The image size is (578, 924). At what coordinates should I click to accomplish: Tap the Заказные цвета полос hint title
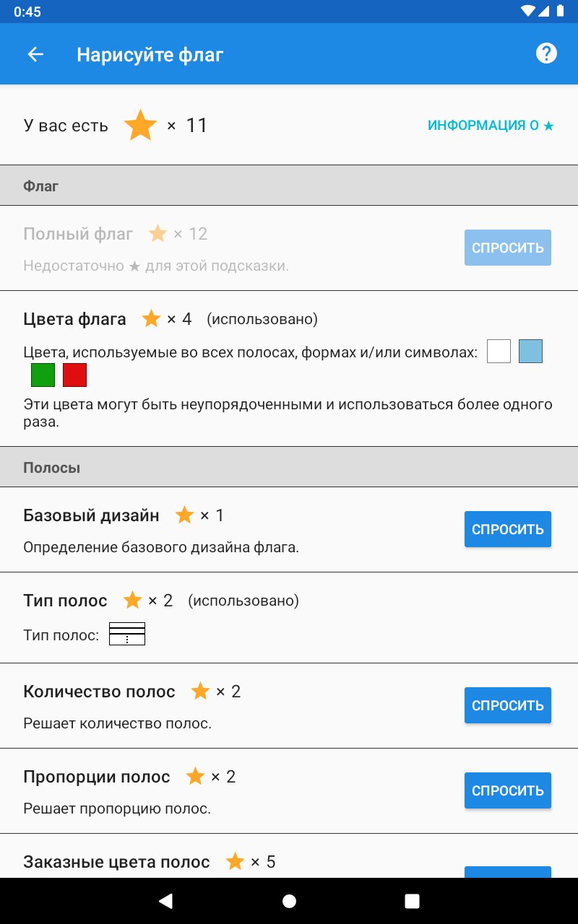[x=116, y=862]
